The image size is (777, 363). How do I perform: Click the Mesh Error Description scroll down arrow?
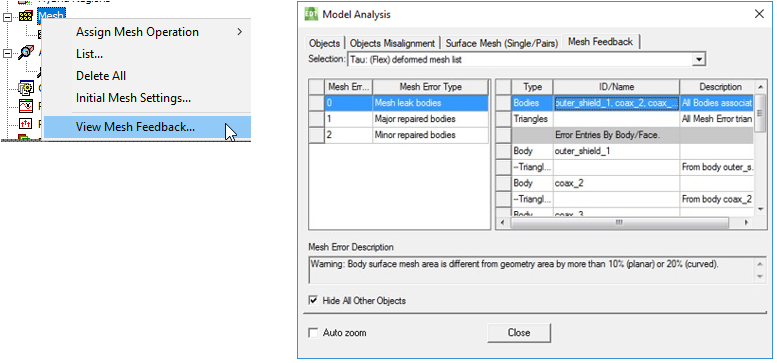tap(761, 277)
